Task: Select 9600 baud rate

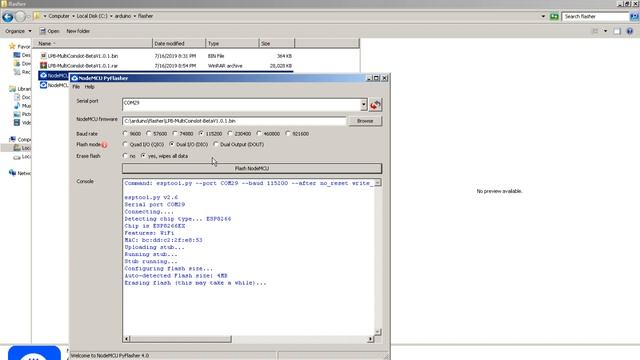Action: [125, 133]
